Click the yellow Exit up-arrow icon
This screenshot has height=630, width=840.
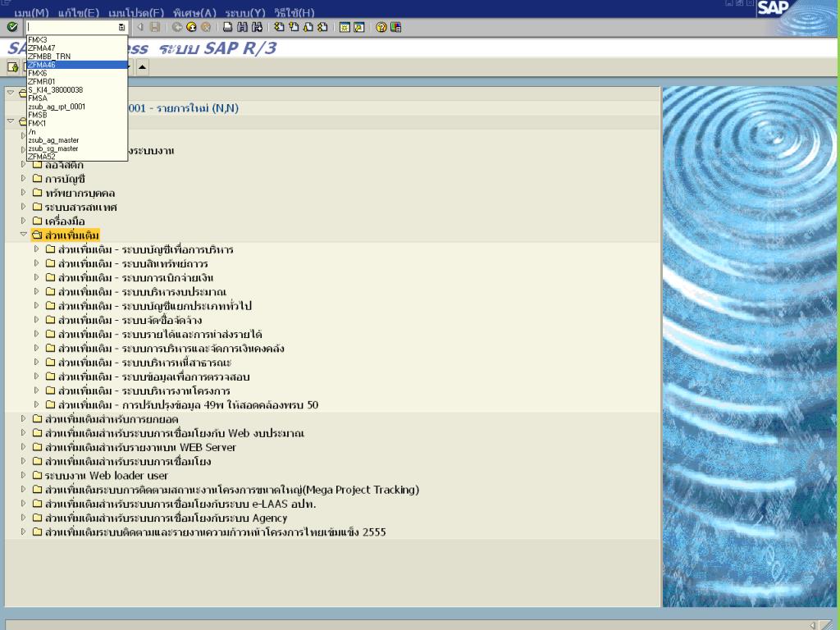(x=191, y=27)
